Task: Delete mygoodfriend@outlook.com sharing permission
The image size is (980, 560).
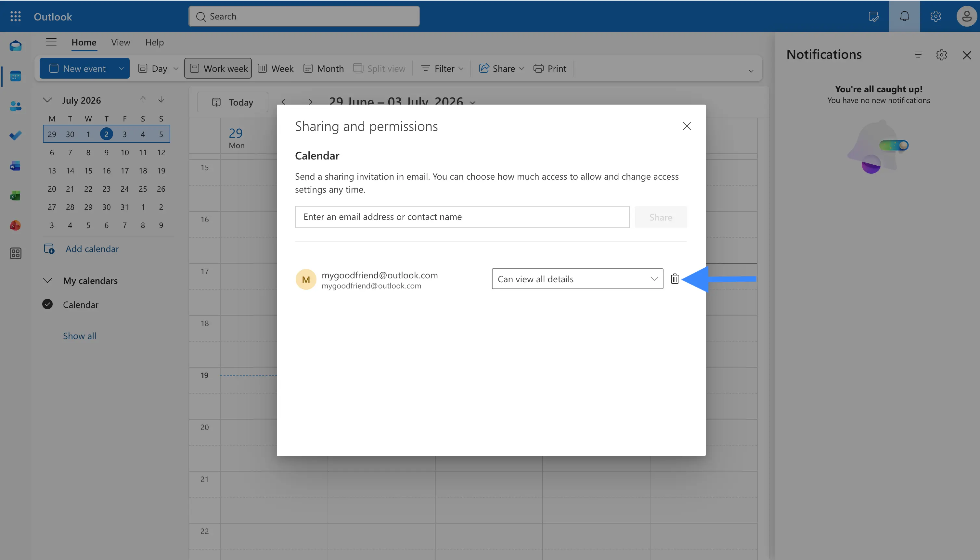Action: [675, 279]
